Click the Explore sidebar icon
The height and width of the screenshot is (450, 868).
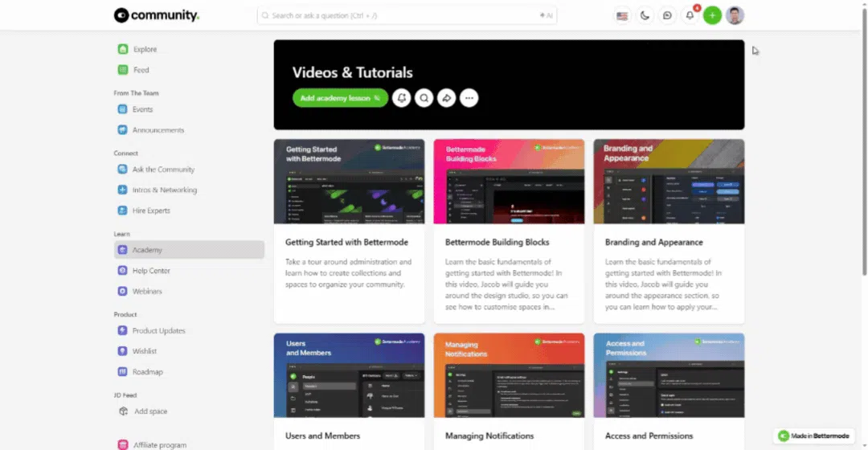(123, 49)
